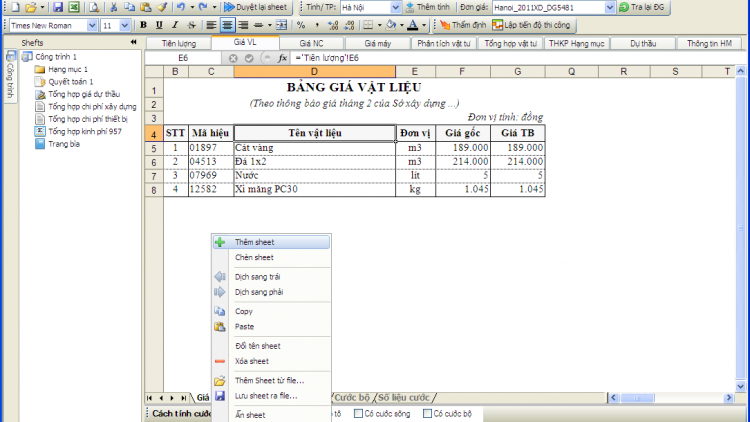Viewport: 750px width, 422px height.
Task: Undo the last action
Action: 181,7
